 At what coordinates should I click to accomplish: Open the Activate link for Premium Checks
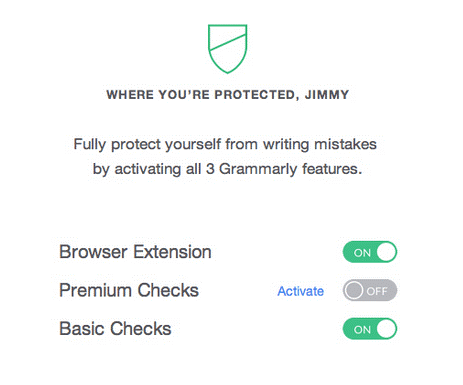[x=301, y=291]
